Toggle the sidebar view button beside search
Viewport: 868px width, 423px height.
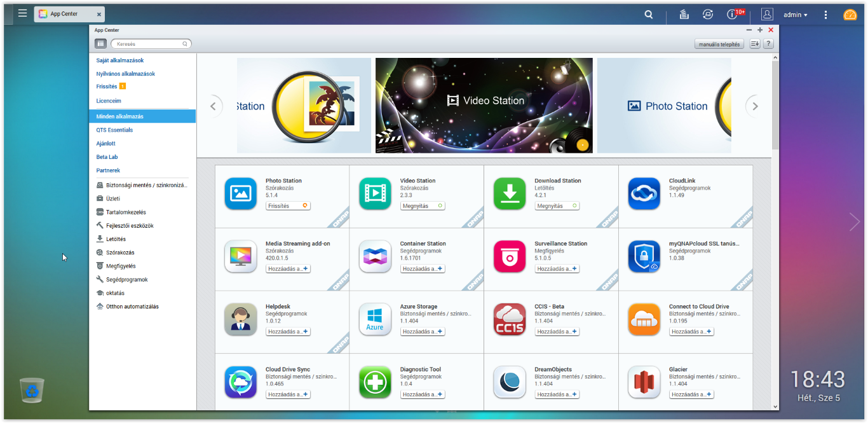click(x=100, y=44)
